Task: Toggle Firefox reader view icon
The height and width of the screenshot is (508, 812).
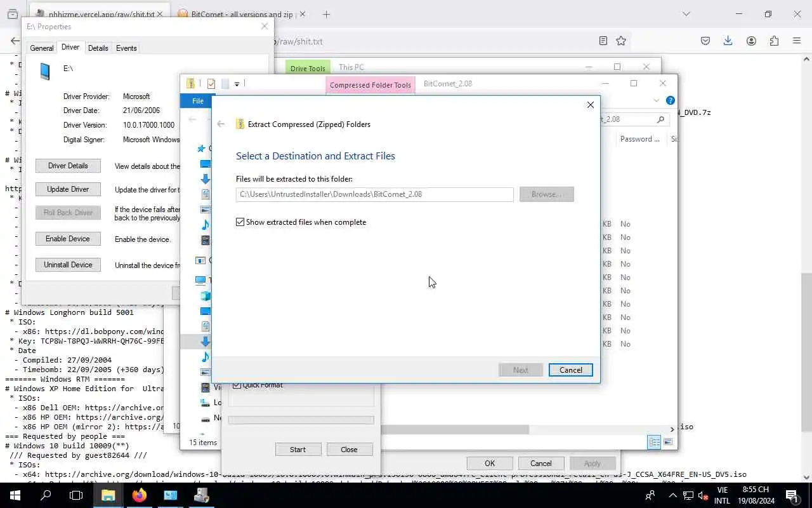Action: point(603,41)
